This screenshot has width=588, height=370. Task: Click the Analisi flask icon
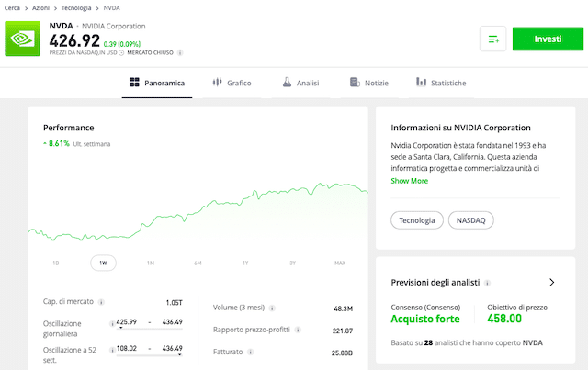tap(287, 82)
